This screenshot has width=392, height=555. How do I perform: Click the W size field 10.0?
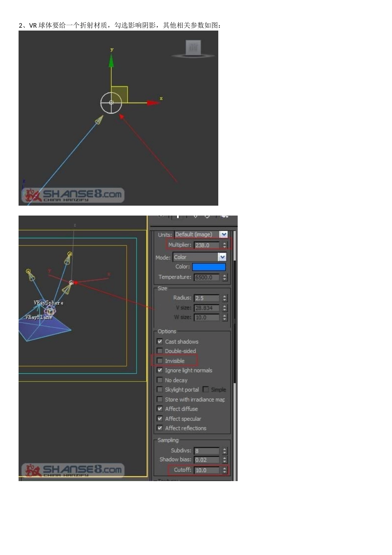pos(207,317)
